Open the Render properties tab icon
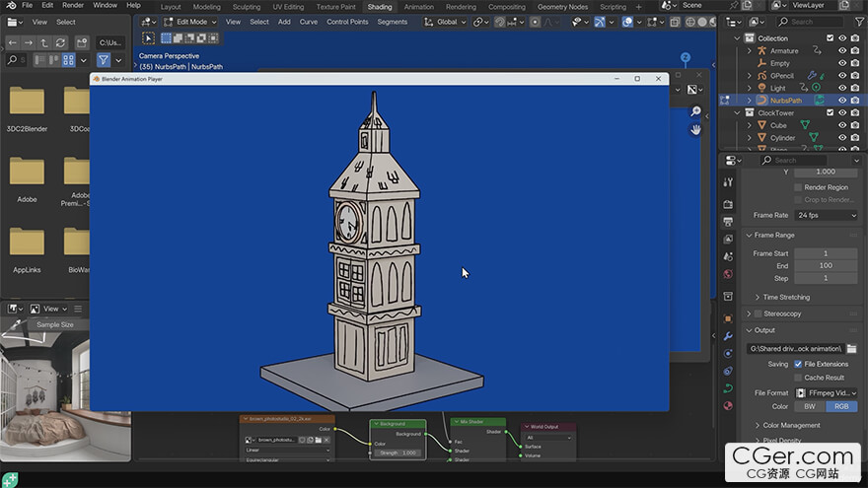The height and width of the screenshot is (488, 868). coord(728,204)
